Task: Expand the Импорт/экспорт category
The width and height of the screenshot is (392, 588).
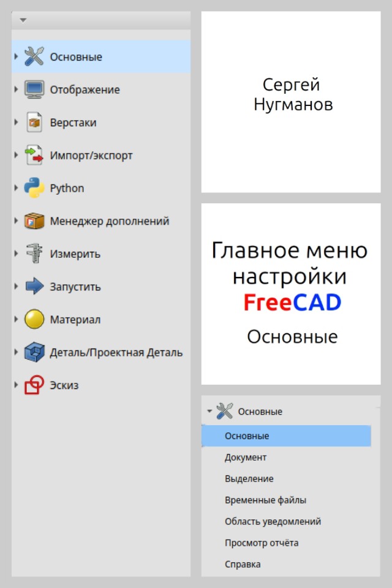Action: tap(16, 155)
